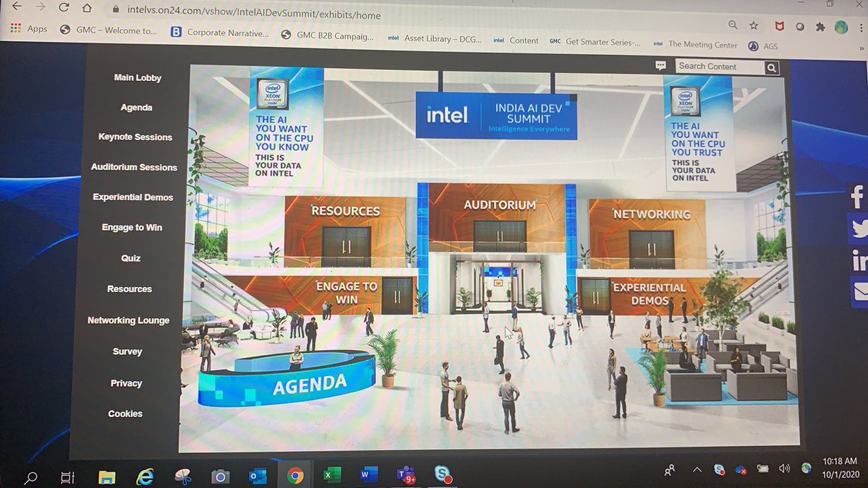This screenshot has width=868, height=488.
Task: Click the browser address bar URL
Action: (x=253, y=14)
